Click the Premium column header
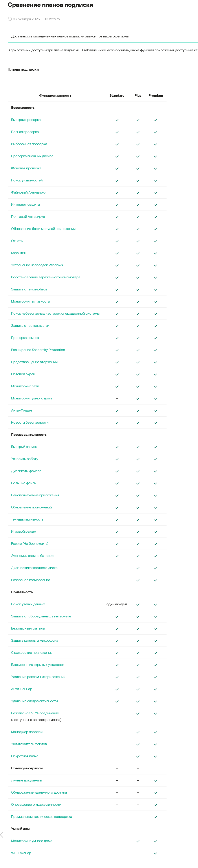Viewport: 198px width, 868px height. click(x=156, y=96)
